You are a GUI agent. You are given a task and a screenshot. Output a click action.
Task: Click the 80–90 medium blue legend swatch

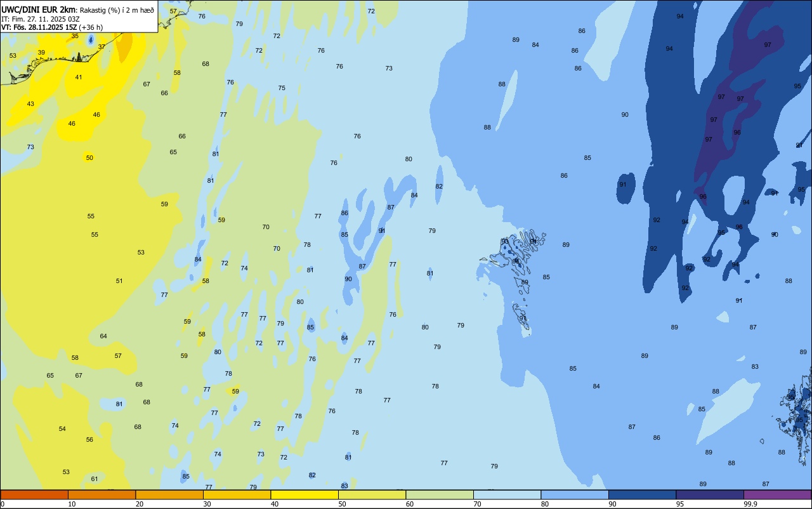pos(575,494)
